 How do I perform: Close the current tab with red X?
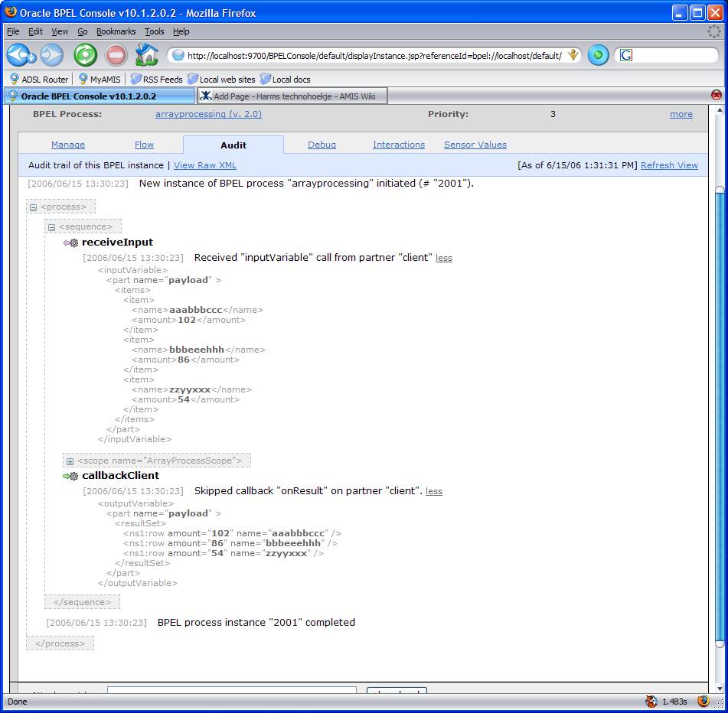coord(717,95)
